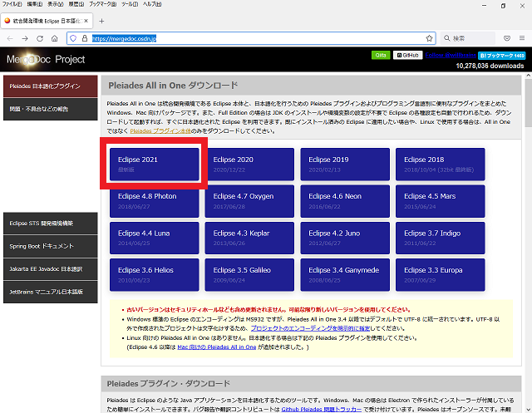Viewport: 532px width, 413px height.
Task: Click the browser back arrow
Action: 10,39
